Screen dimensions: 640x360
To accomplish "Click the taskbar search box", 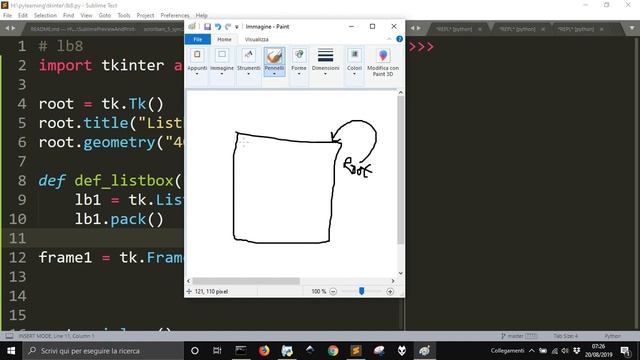I will point(103,351).
